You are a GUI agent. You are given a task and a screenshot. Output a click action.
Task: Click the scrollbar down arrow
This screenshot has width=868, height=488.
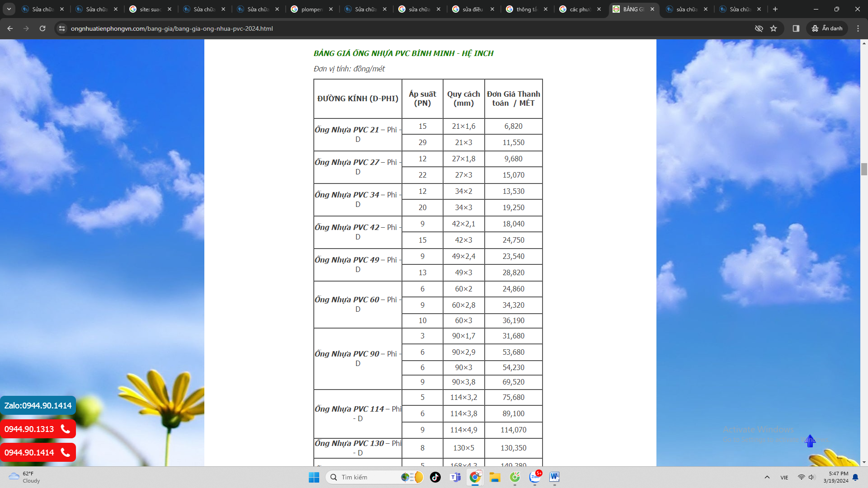[x=864, y=462]
